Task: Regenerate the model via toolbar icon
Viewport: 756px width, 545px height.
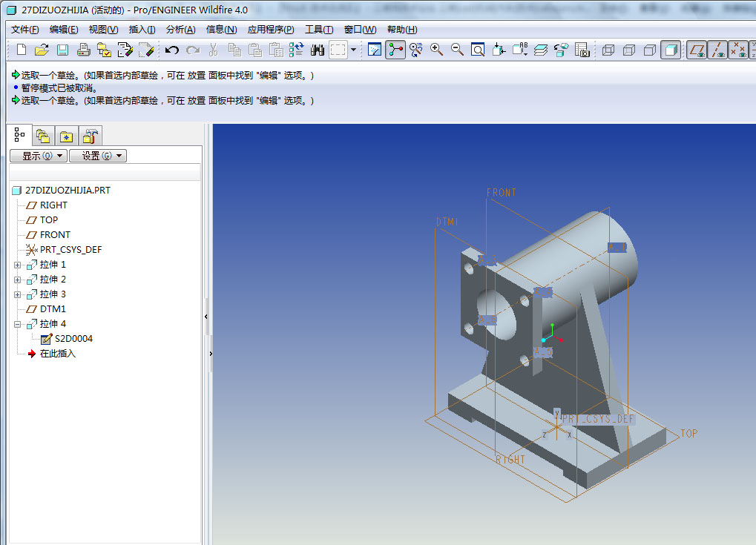Action: (x=296, y=50)
